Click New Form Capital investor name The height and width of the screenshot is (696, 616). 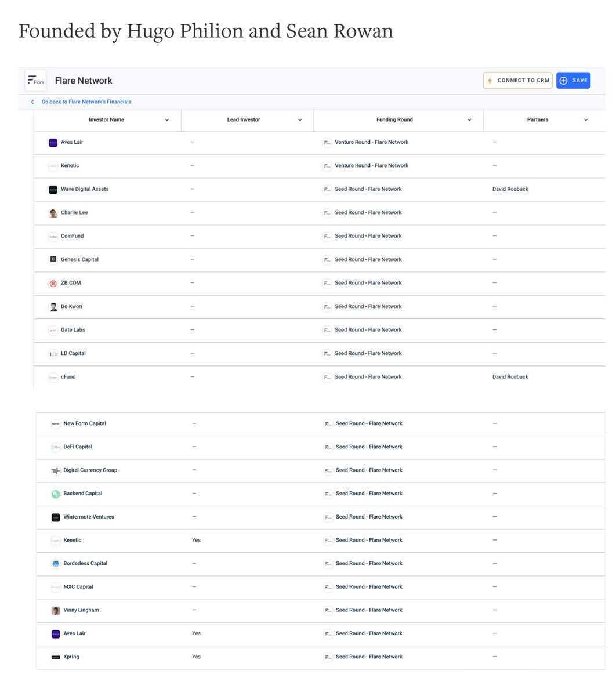(x=85, y=423)
